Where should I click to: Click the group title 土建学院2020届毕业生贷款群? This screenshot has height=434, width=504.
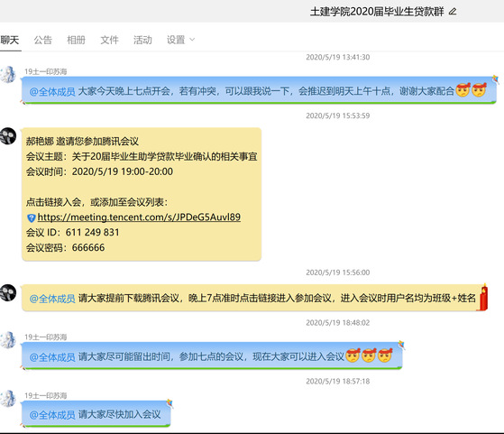(x=377, y=12)
